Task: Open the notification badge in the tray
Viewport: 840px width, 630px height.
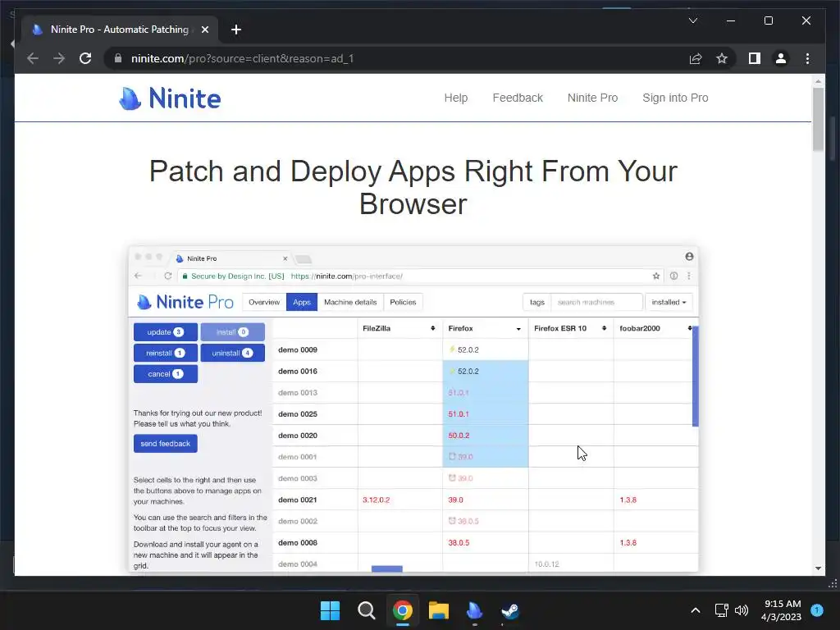Action: point(817,609)
